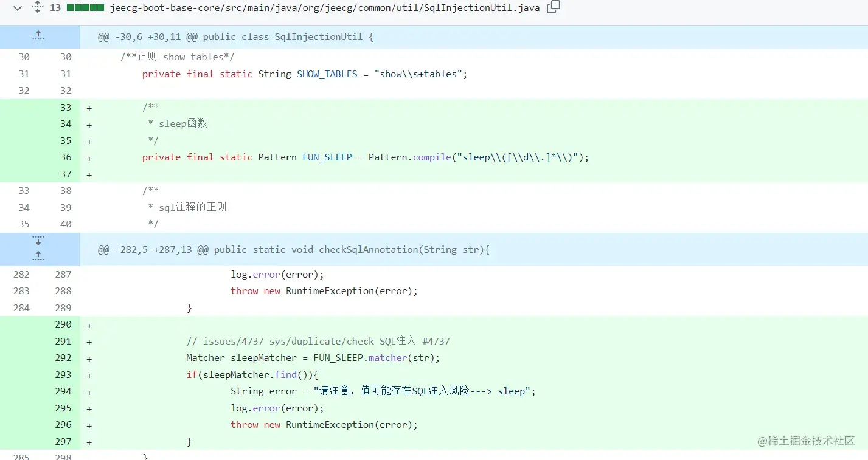Select new line number 35
Image resolution: width=868 pixels, height=460 pixels.
(66, 141)
